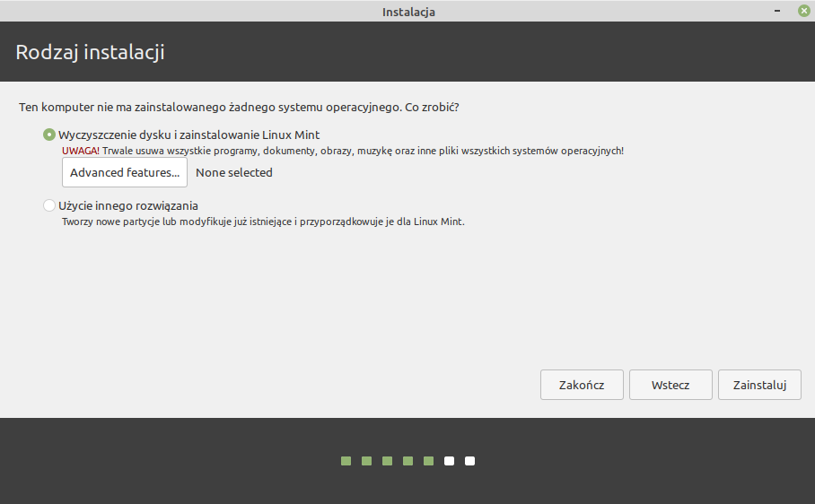Quit the installer via Zakończ
The height and width of the screenshot is (504, 815).
point(582,385)
